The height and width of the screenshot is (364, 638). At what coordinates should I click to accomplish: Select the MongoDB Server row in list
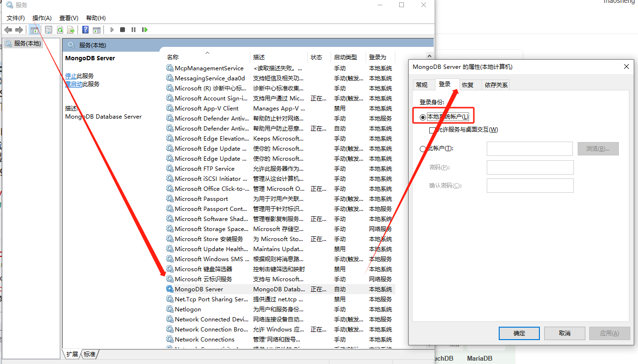click(199, 289)
